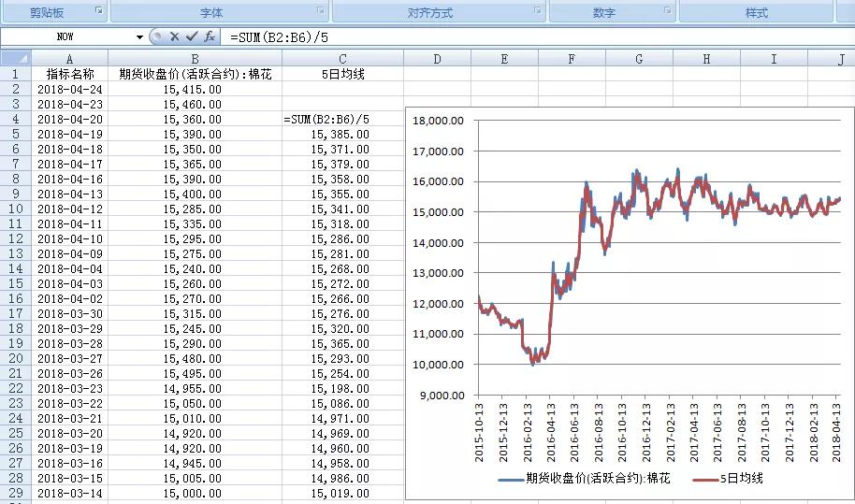
Task: Click cell with value 15,415.00
Action: [x=196, y=89]
